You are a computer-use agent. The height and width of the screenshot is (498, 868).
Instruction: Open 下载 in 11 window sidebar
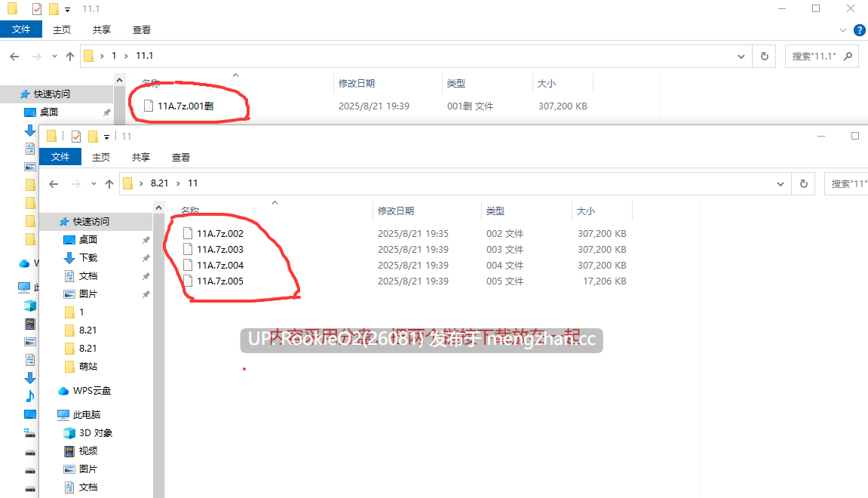pyautogui.click(x=88, y=257)
